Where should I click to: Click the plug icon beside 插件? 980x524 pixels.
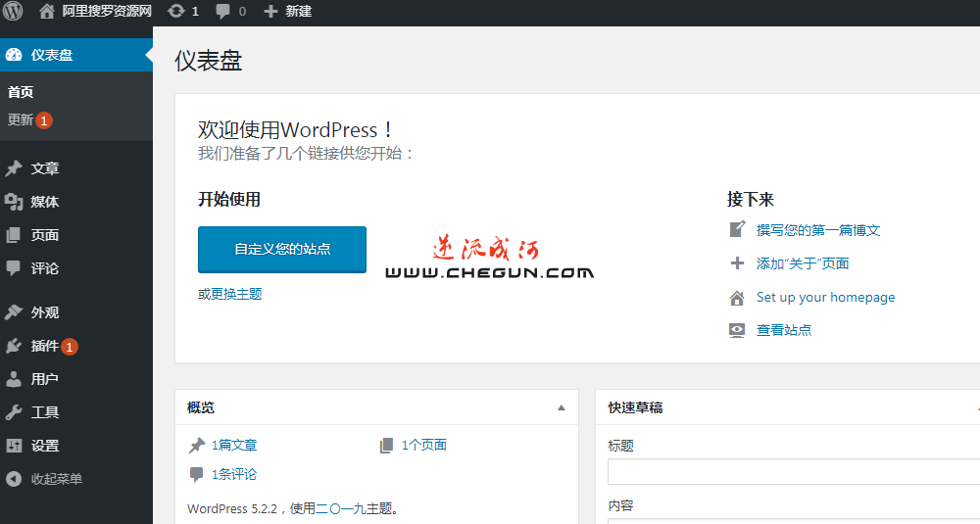tap(14, 346)
